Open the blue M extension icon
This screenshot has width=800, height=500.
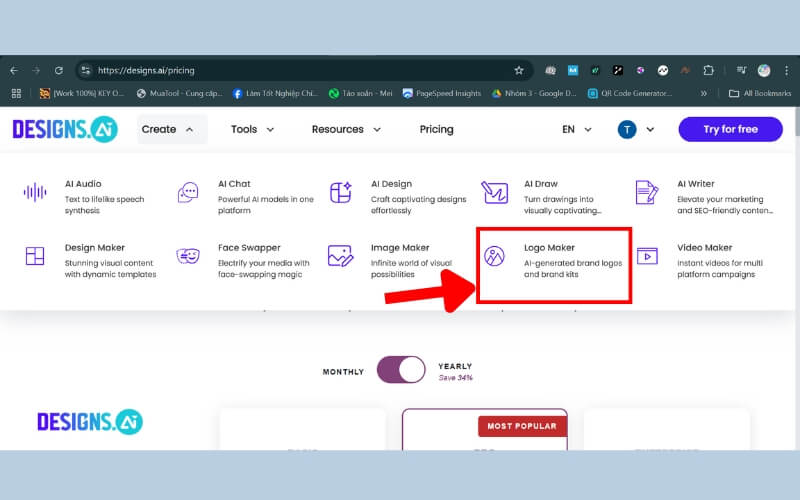click(573, 70)
